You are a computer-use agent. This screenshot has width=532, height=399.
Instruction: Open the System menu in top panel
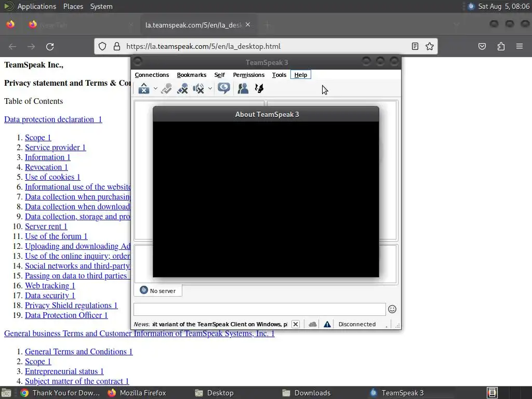click(101, 6)
